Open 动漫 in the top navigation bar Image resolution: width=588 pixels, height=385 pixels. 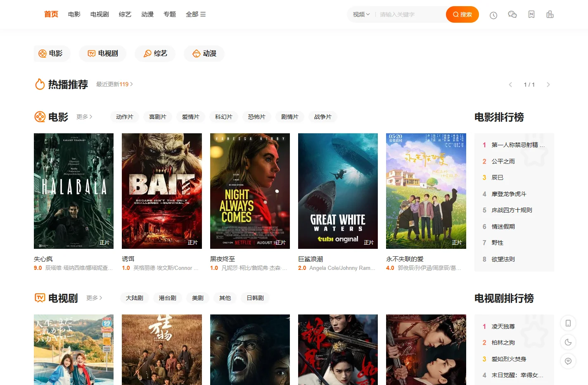tap(147, 14)
